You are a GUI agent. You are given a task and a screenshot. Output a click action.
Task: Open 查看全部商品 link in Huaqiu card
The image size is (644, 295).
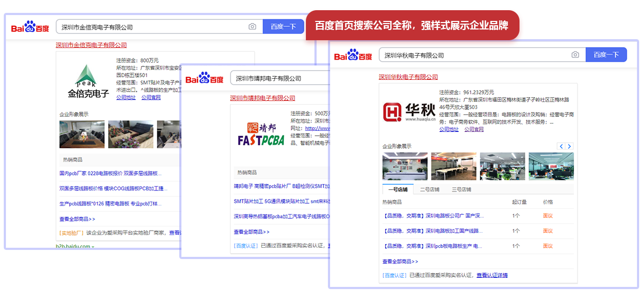400,261
